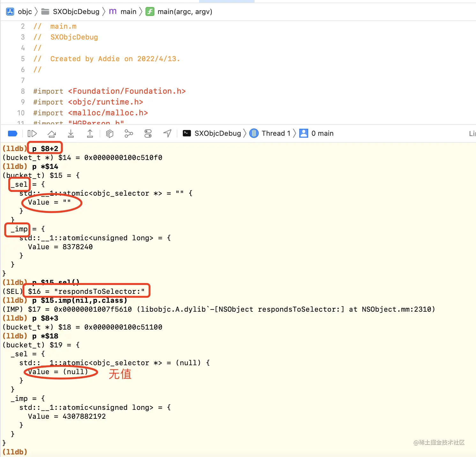Toggle breakpoints activation in debug bar

point(12,134)
